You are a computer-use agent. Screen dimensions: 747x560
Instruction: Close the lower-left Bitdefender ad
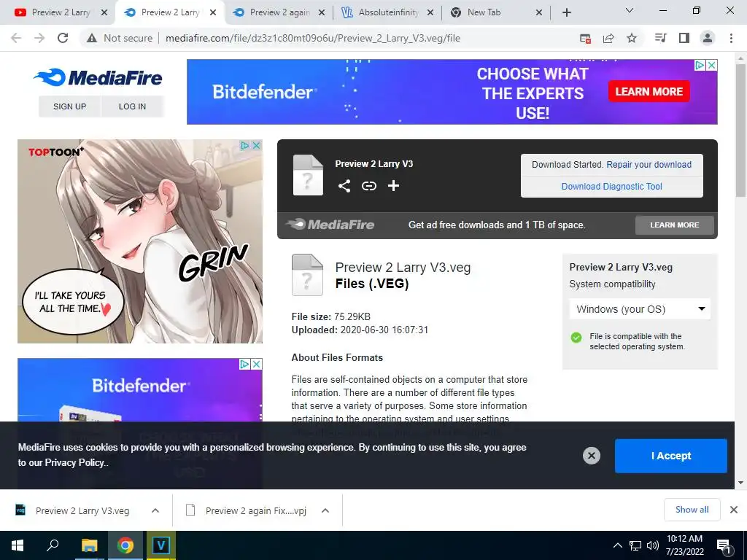pyautogui.click(x=256, y=365)
